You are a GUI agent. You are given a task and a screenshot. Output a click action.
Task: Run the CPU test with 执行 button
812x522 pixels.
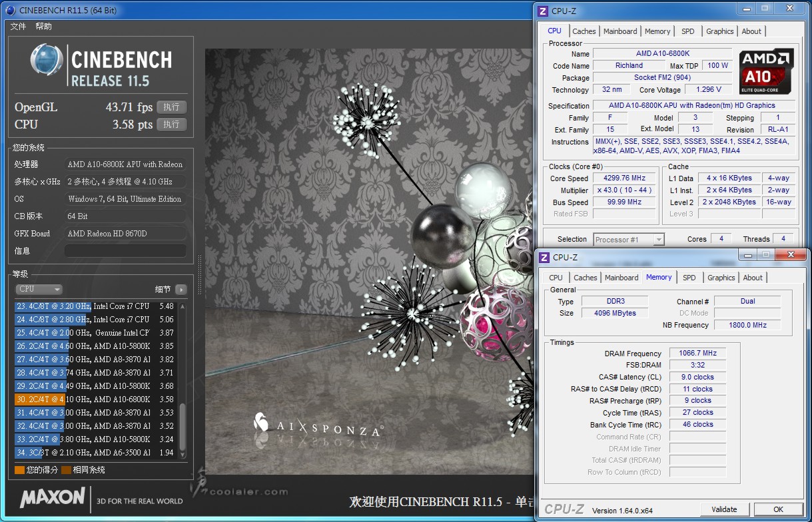click(x=171, y=125)
